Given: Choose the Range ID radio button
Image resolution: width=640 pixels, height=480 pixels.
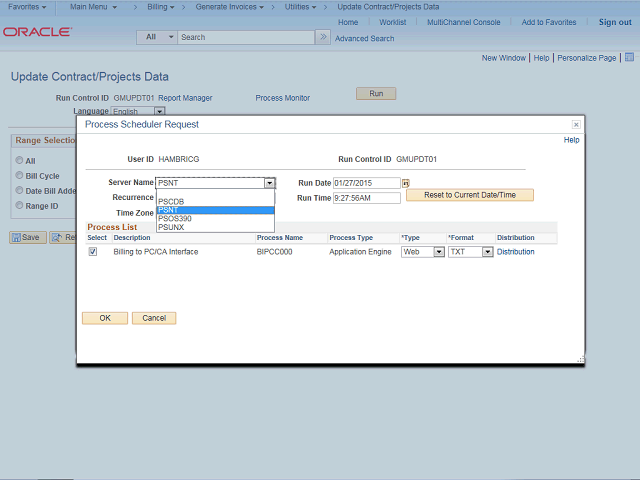Looking at the screenshot, I should click(x=18, y=206).
